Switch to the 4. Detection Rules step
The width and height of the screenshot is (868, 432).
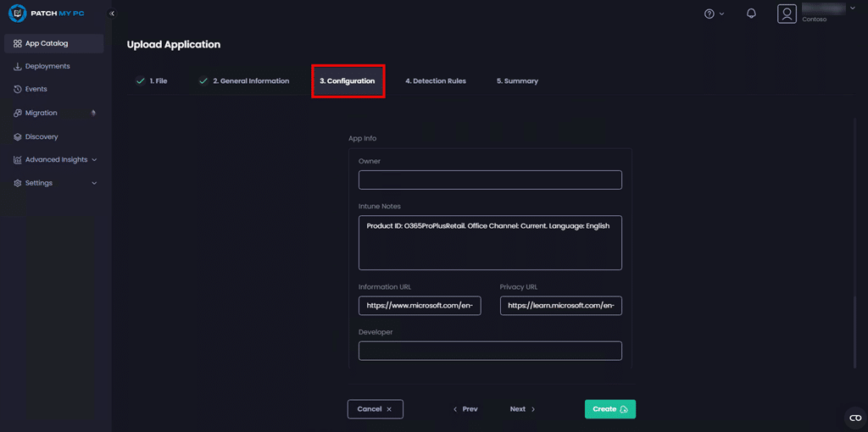(435, 81)
